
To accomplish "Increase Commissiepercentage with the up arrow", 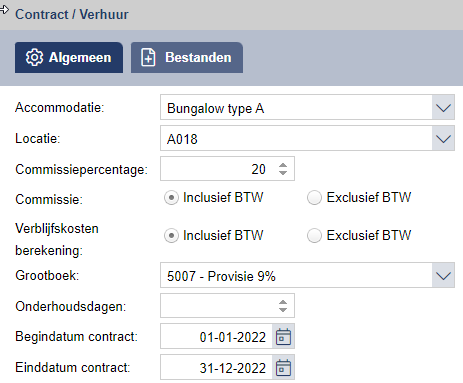I will (283, 165).
